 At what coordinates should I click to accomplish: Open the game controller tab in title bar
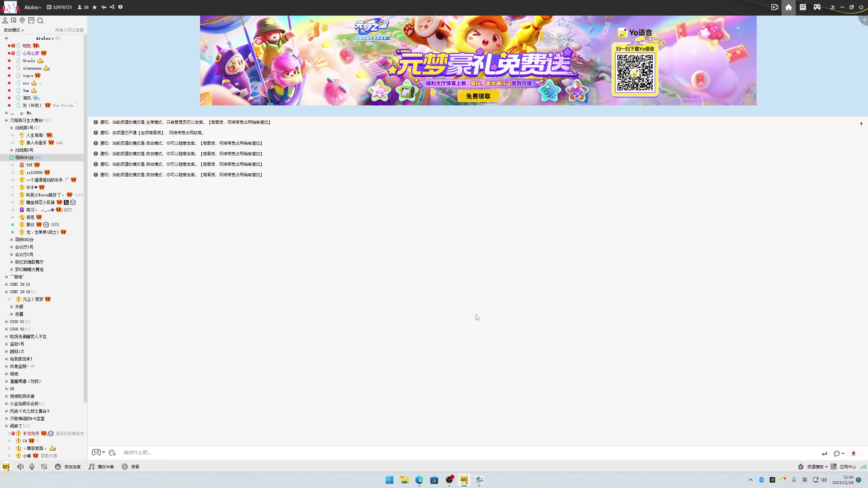tap(817, 7)
